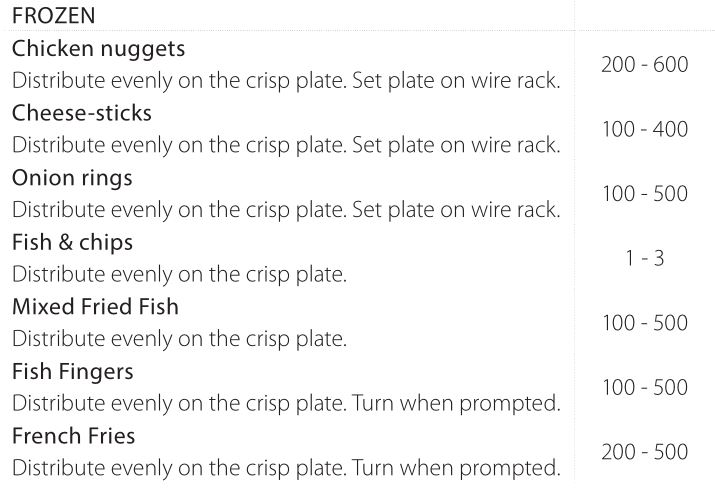Select the French Fries heading
This screenshot has width=715, height=494.
pos(73,436)
